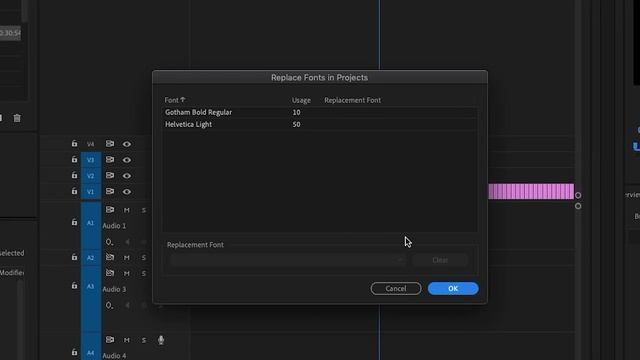Click the Audio 3 track name

coord(114,289)
